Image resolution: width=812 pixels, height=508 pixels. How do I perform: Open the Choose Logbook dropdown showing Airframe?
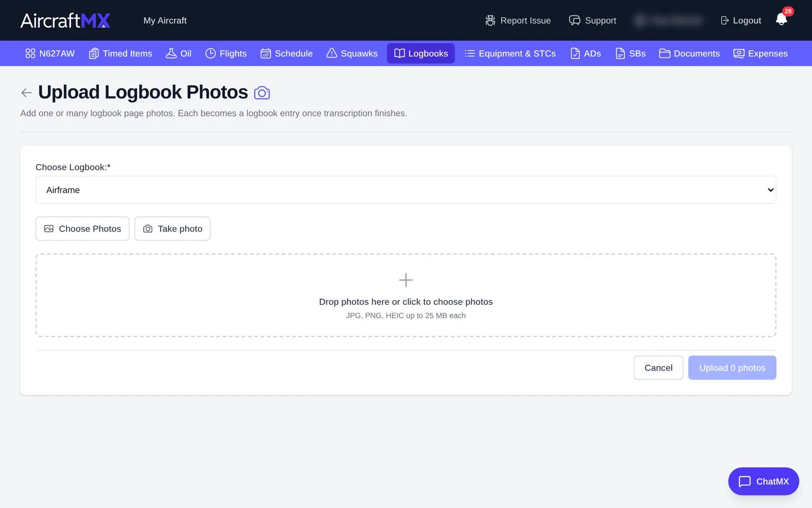tap(406, 190)
